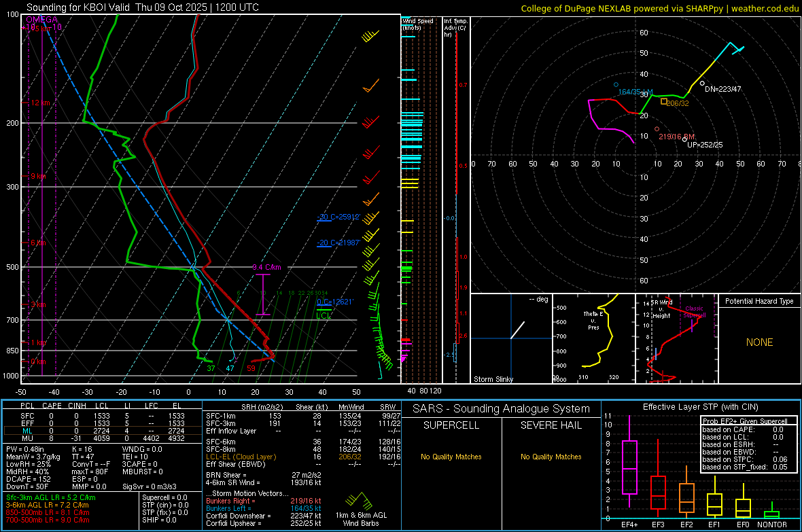Click the -30 C=25912' height label
Screen dimensions: 802x532
(338, 217)
